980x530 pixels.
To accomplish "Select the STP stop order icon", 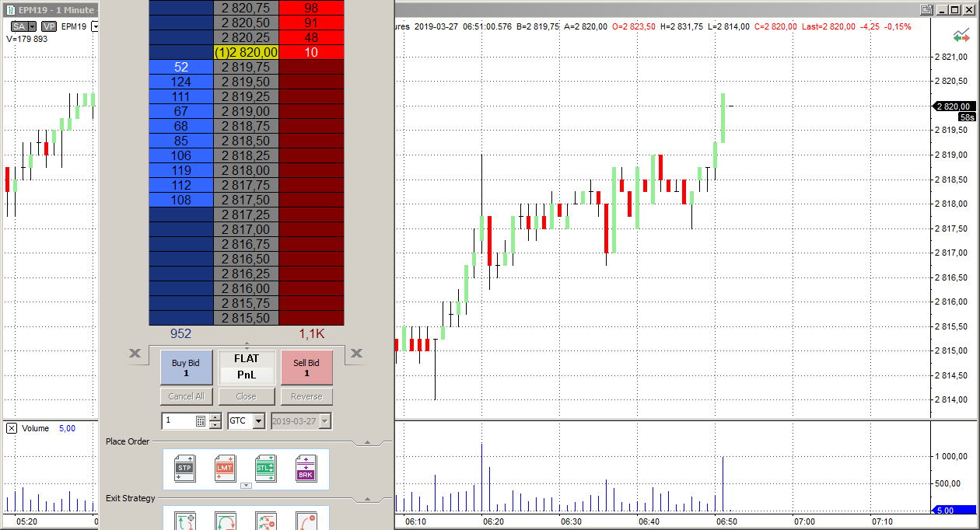I will pos(184,469).
